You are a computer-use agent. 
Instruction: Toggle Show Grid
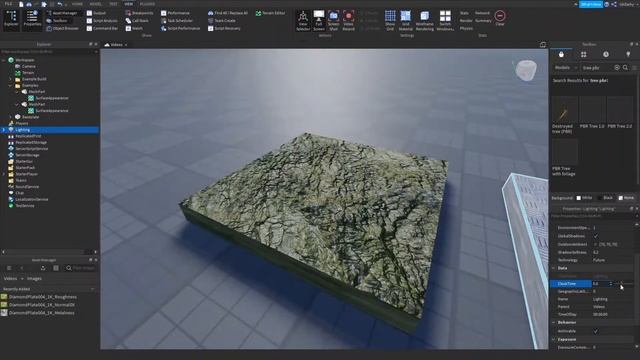click(390, 21)
